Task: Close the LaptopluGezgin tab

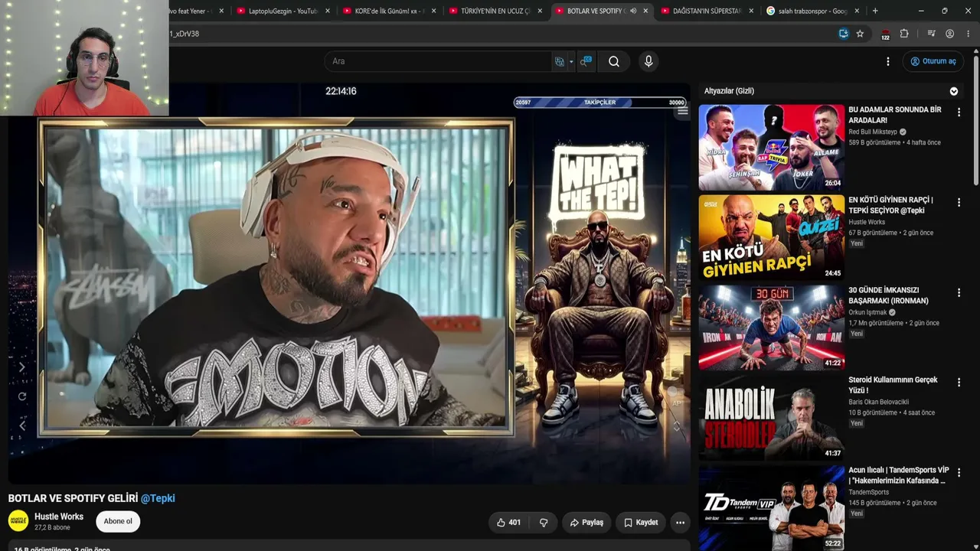Action: coord(328,11)
